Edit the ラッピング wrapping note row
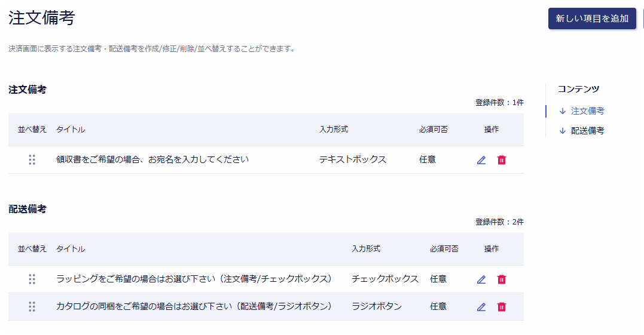The height and width of the screenshot is (335, 644). pos(481,279)
